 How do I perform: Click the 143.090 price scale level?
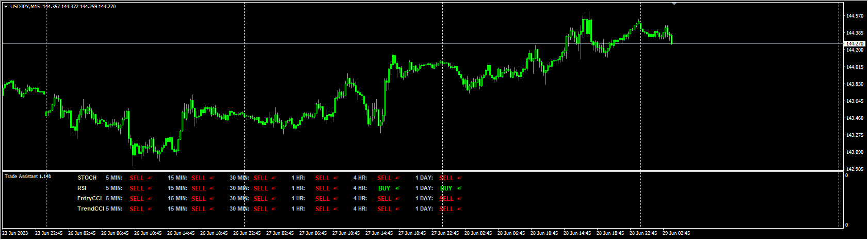855,152
